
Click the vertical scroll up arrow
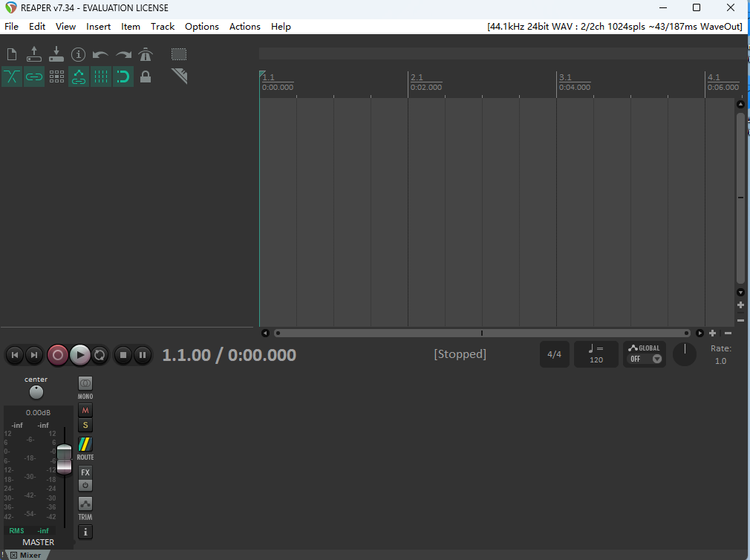click(x=740, y=104)
